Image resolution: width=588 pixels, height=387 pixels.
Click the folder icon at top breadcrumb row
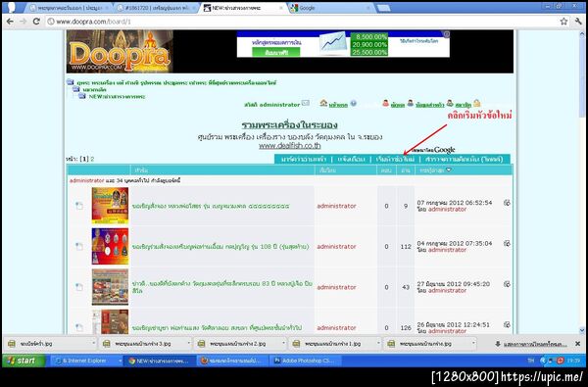coord(71,82)
